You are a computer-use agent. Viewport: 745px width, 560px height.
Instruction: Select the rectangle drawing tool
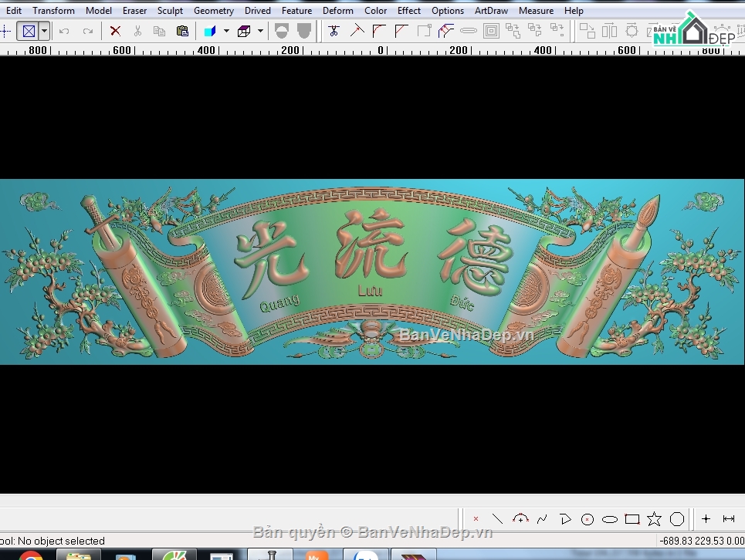[x=632, y=519]
